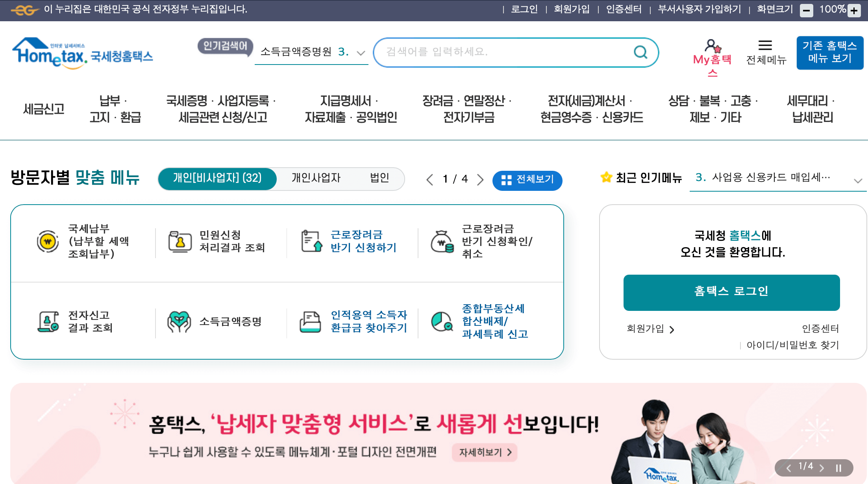
Task: Open 전자신고 결과 조회 icon
Action: 48,322
